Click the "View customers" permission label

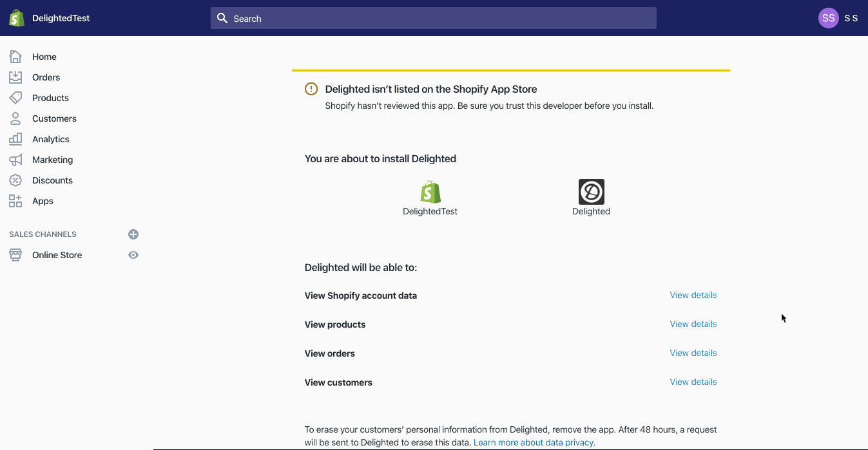(x=338, y=382)
